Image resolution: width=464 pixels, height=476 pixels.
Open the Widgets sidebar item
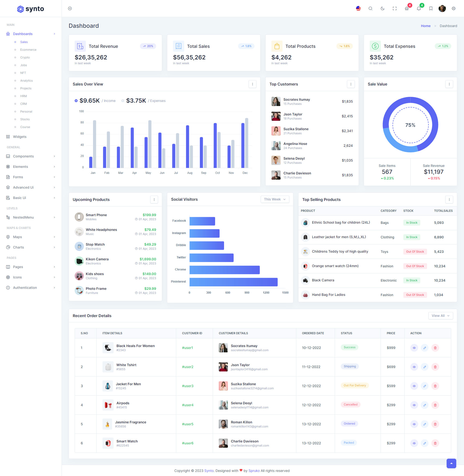[20, 137]
